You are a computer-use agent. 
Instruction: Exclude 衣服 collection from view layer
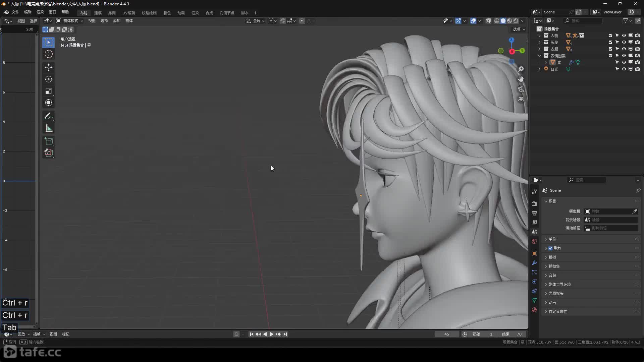610,49
